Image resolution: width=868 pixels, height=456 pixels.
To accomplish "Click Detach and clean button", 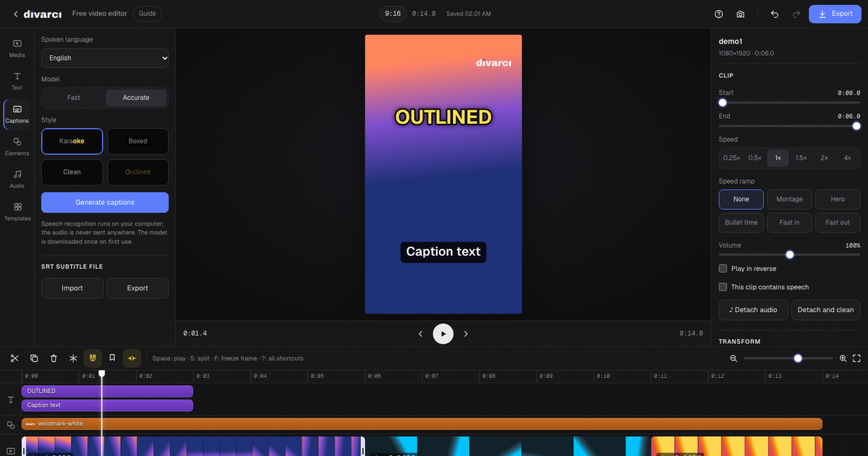I will (825, 310).
